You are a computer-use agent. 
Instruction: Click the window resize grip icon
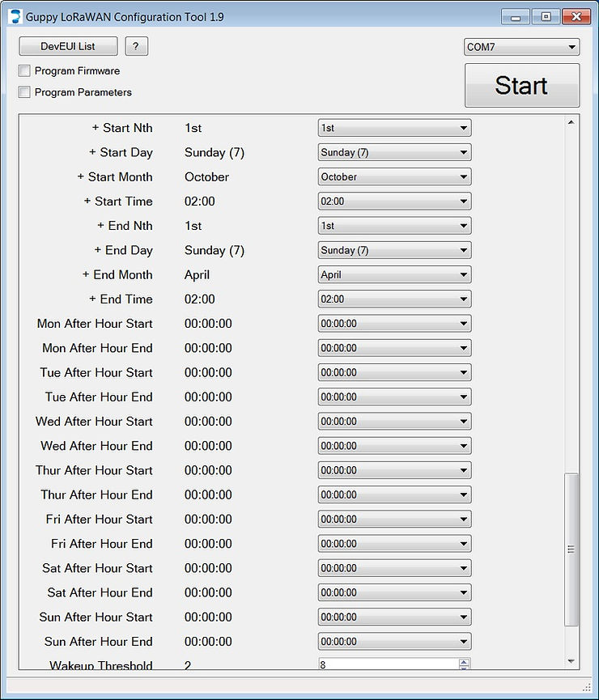pyautogui.click(x=587, y=686)
